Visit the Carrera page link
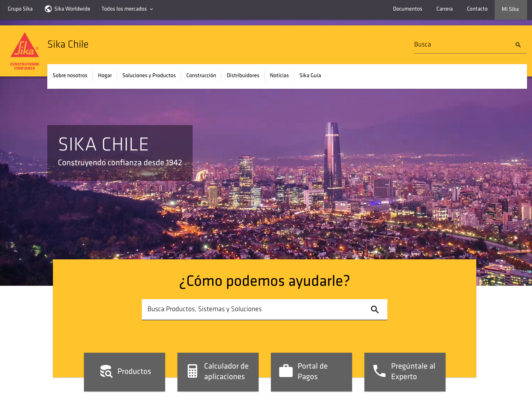This screenshot has height=401, width=532. click(444, 9)
